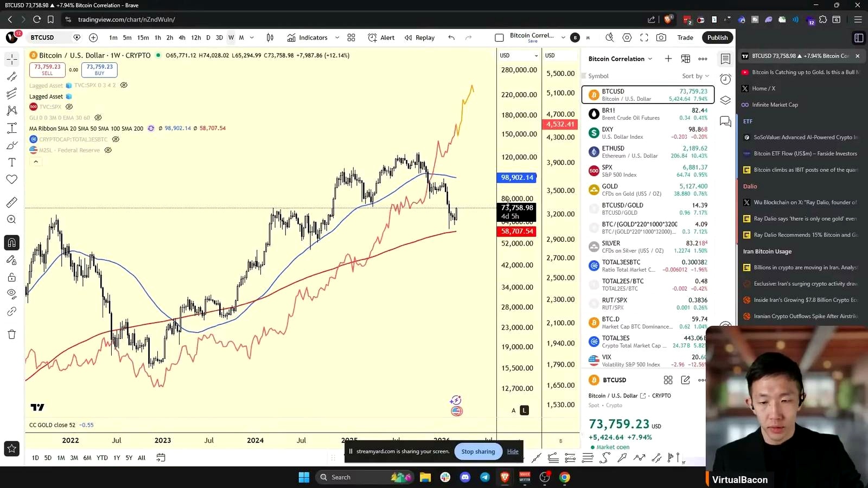
Task: Open the Sort by dropdown
Action: coord(695,76)
